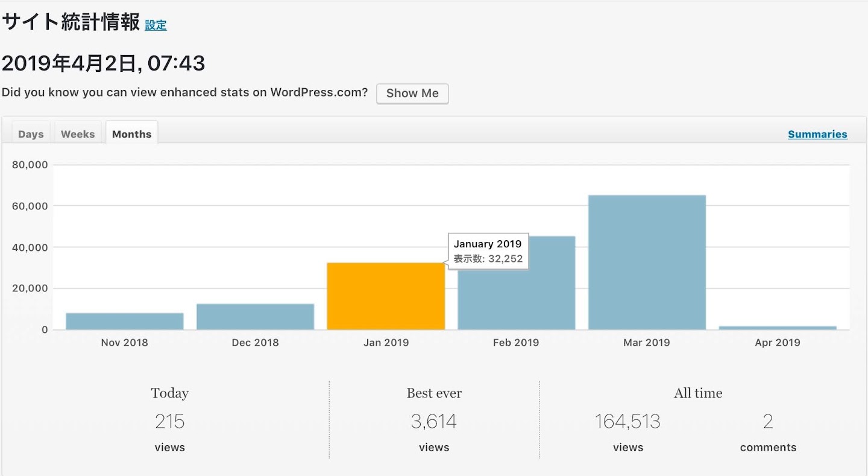
Task: Open the Summaries link
Action: (x=817, y=134)
